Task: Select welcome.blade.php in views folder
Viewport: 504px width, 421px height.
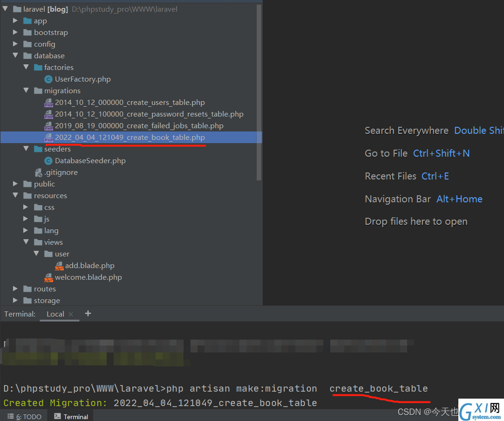Action: pyautogui.click(x=89, y=277)
